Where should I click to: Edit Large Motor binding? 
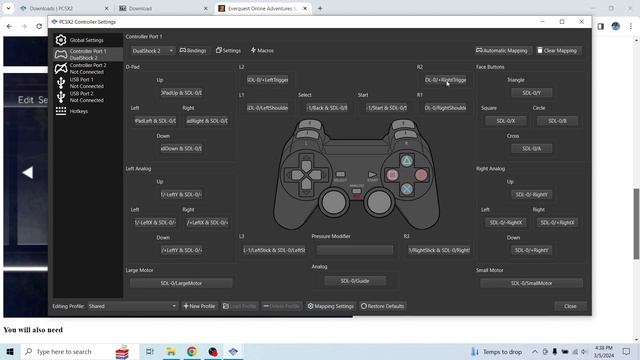point(181,283)
